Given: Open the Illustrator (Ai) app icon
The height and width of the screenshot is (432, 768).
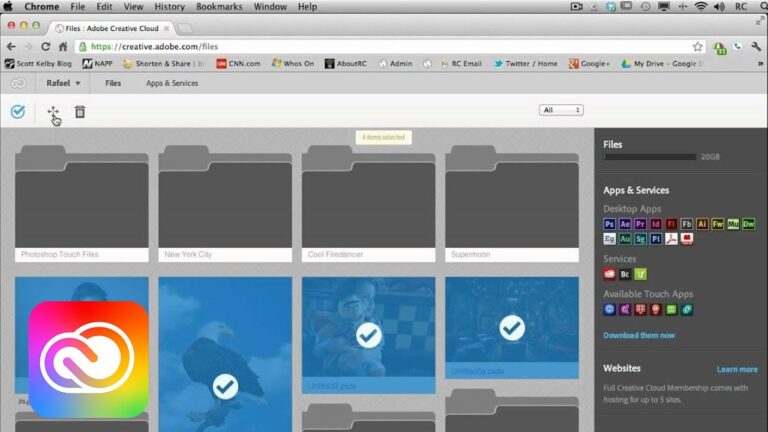Looking at the screenshot, I should pos(702,224).
